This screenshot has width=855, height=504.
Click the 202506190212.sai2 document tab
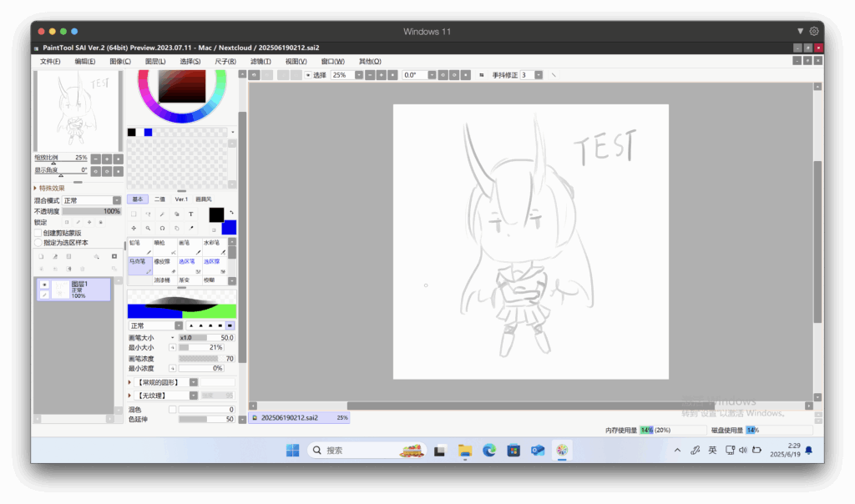(290, 417)
